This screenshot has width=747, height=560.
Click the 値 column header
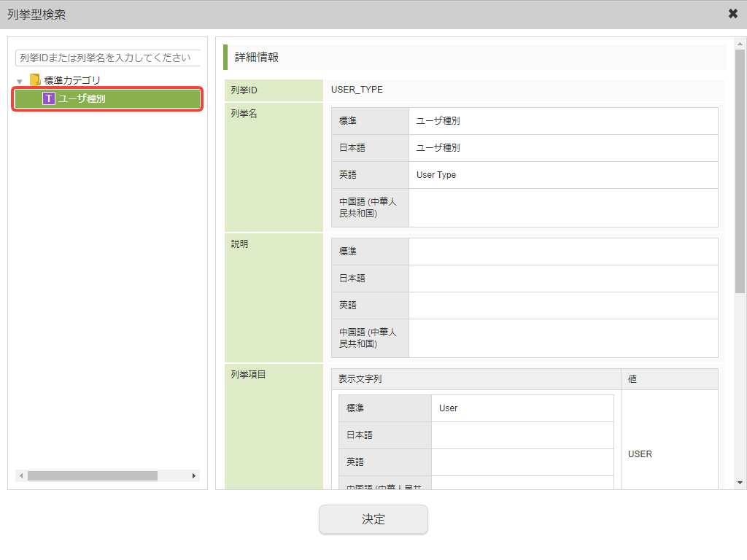click(x=632, y=379)
